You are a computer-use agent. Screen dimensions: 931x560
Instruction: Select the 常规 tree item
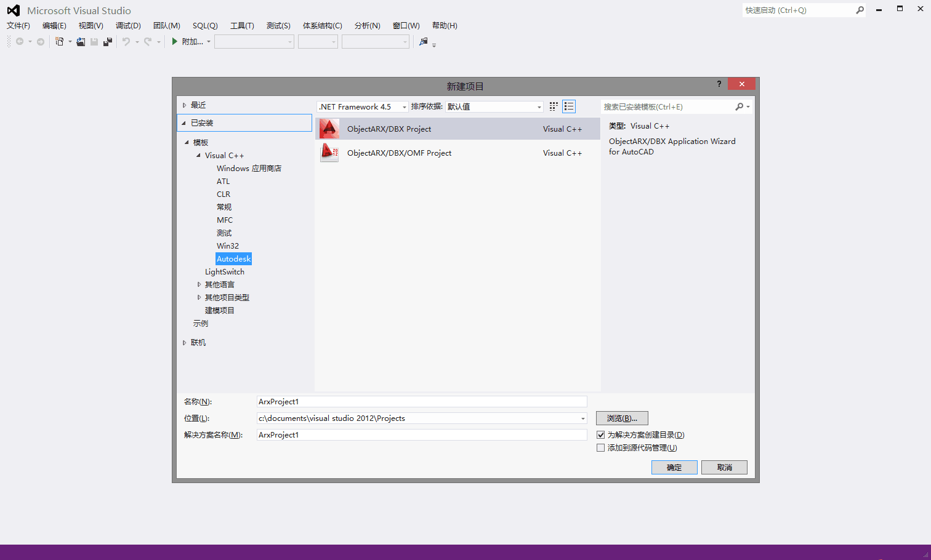coord(224,207)
